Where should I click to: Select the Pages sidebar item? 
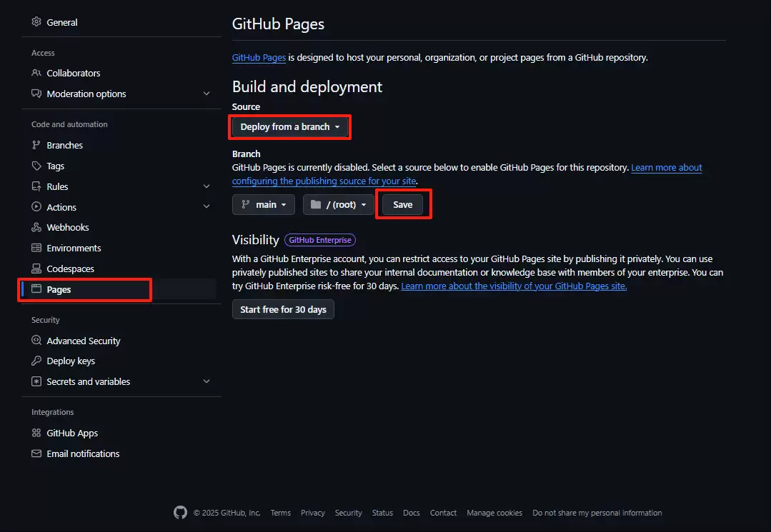[x=119, y=288]
